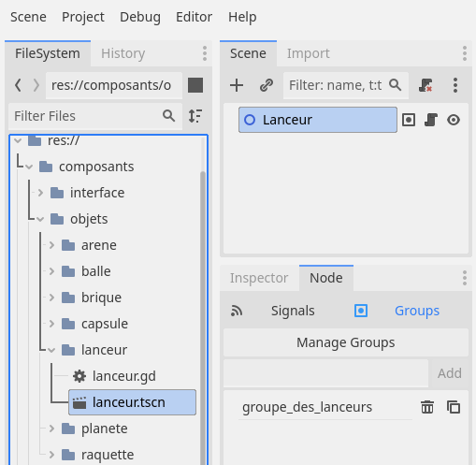476x465 pixels.
Task: Switch to the Groups section
Action: [417, 311]
